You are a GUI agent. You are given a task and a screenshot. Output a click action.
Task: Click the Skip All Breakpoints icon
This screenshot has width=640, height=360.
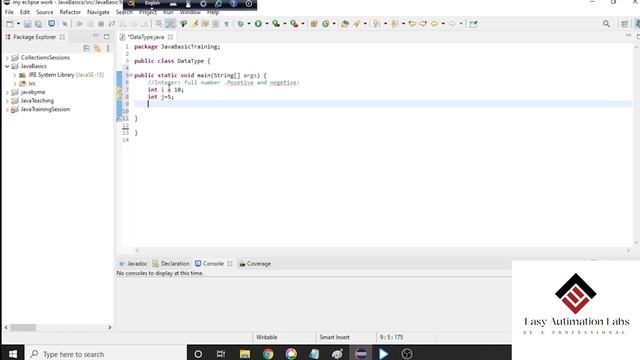pyautogui.click(x=64, y=24)
